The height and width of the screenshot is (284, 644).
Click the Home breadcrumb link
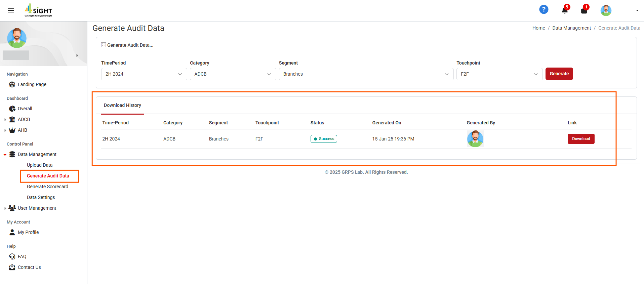pos(538,28)
